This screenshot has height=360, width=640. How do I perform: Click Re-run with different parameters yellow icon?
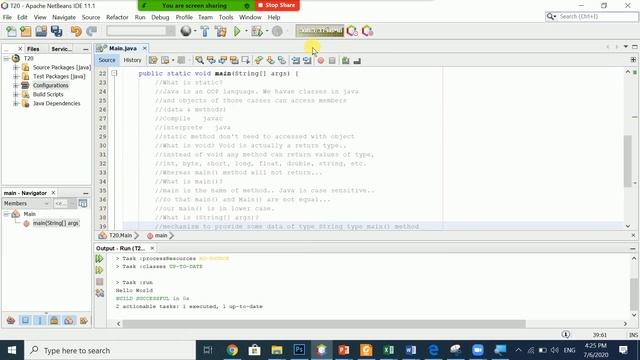pyautogui.click(x=100, y=270)
